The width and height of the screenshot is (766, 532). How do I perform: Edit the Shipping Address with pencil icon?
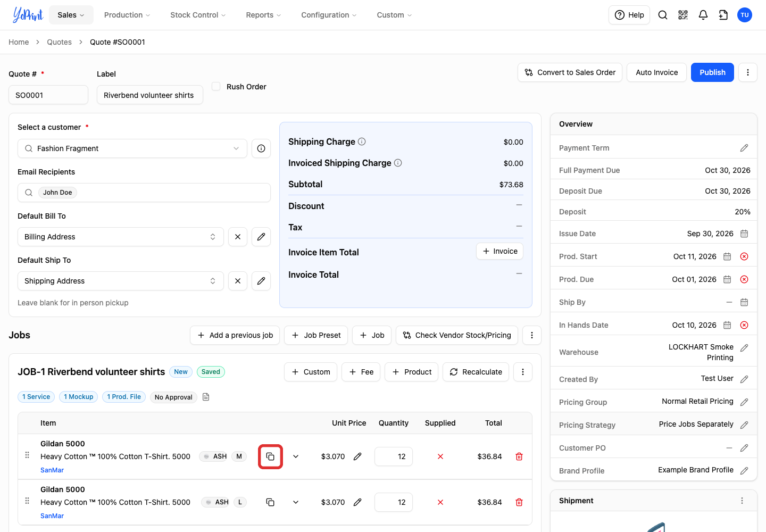click(x=261, y=281)
